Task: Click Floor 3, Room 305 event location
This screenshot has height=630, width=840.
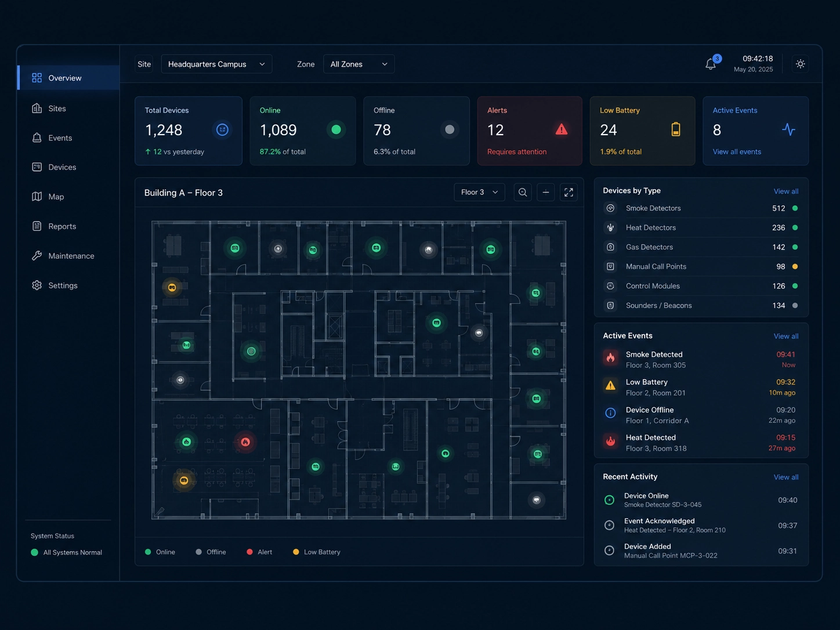Action: point(656,365)
